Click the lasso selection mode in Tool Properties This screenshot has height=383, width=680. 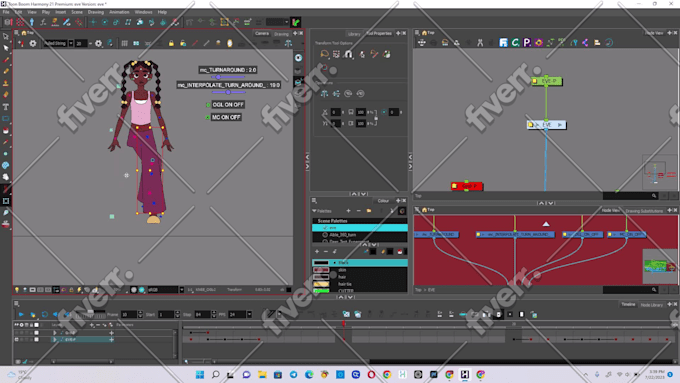[x=324, y=54]
